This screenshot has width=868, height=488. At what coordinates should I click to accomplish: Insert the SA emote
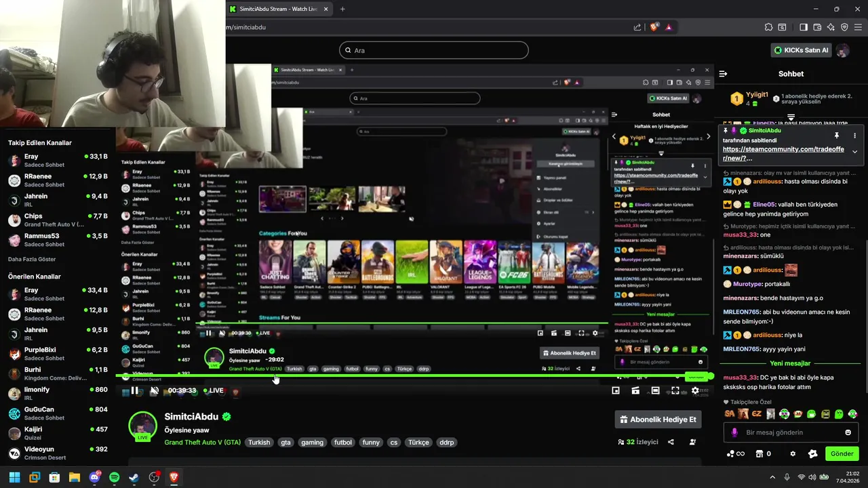click(x=729, y=413)
